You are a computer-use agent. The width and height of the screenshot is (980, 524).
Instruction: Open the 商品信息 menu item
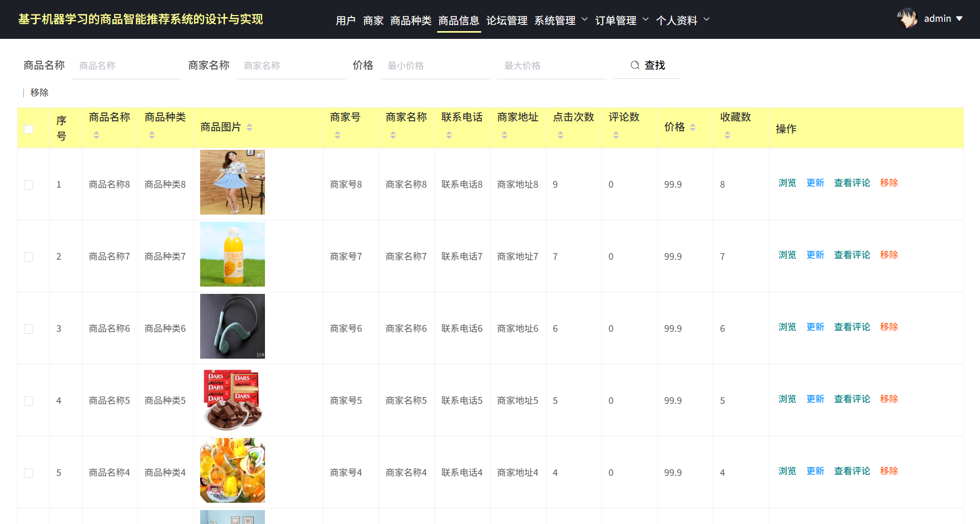459,21
